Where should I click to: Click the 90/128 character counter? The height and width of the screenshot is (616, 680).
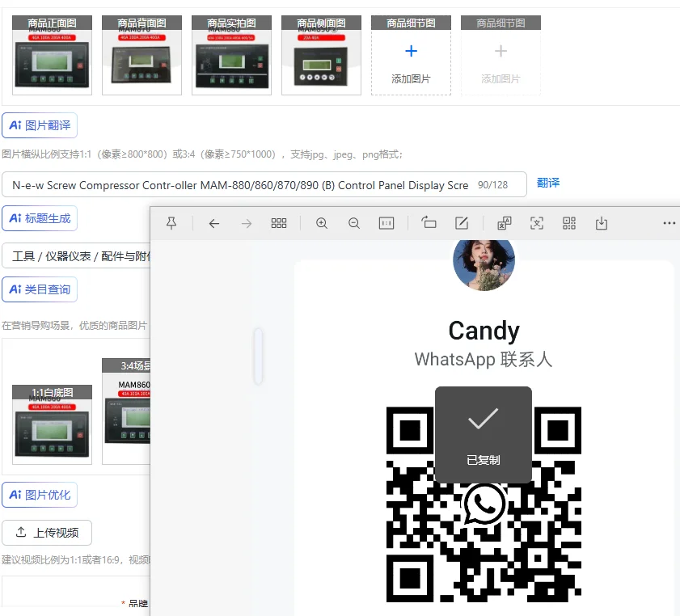coord(492,184)
